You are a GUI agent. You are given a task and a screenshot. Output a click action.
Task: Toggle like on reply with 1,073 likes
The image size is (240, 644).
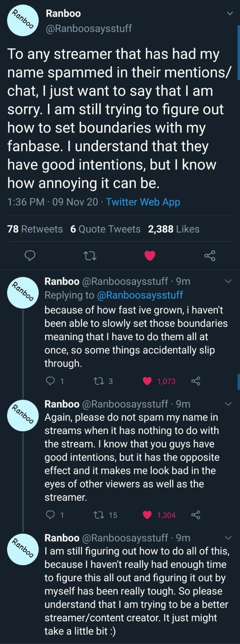coord(147,381)
